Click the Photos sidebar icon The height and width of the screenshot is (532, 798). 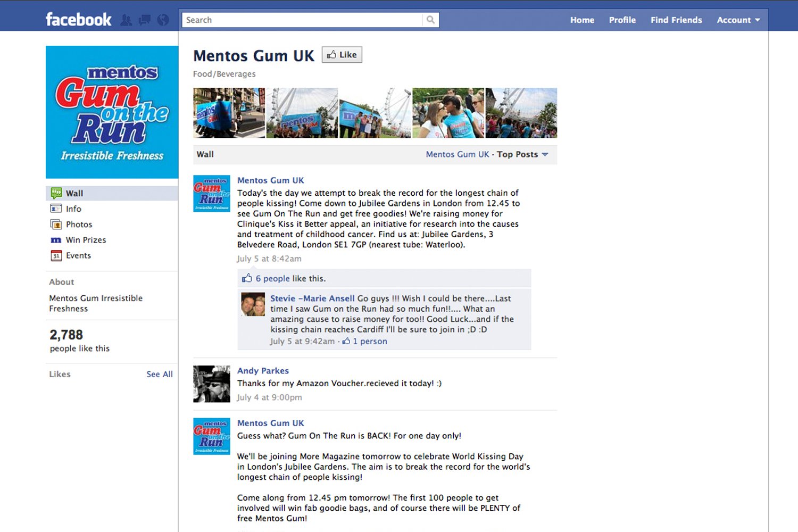click(x=56, y=224)
